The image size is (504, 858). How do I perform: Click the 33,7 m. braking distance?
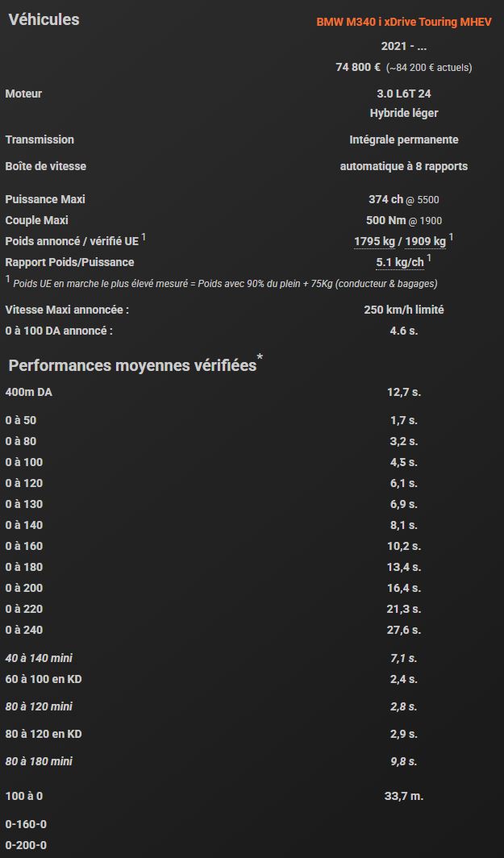coord(403,796)
